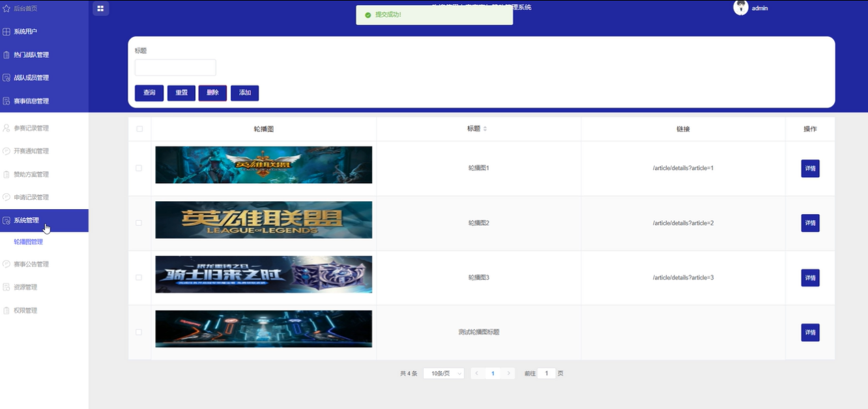This screenshot has width=868, height=409.
Task: Open the 赛事公告管理 menu item
Action: tap(44, 264)
